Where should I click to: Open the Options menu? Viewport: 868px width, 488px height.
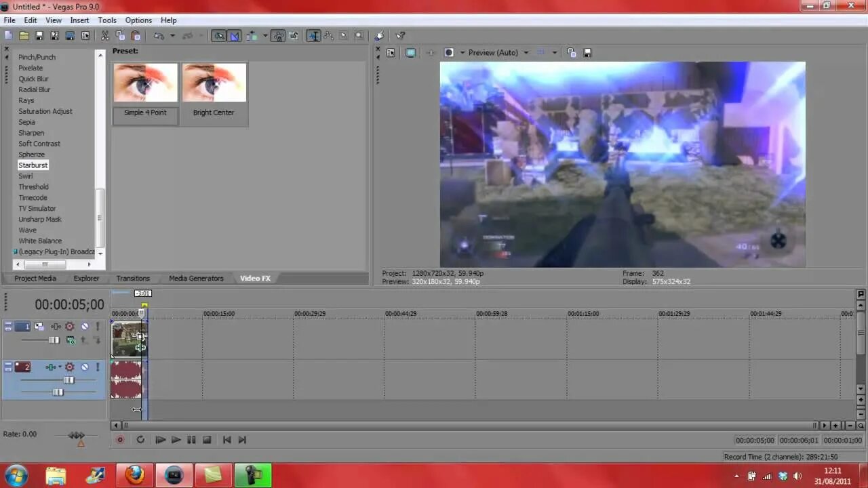[x=138, y=20]
